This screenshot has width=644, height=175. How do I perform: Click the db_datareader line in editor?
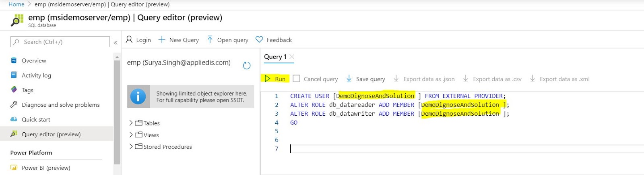click(x=400, y=105)
